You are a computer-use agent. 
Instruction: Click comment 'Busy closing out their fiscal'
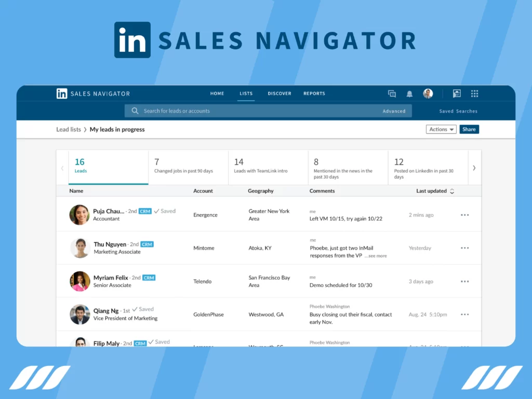(351, 318)
